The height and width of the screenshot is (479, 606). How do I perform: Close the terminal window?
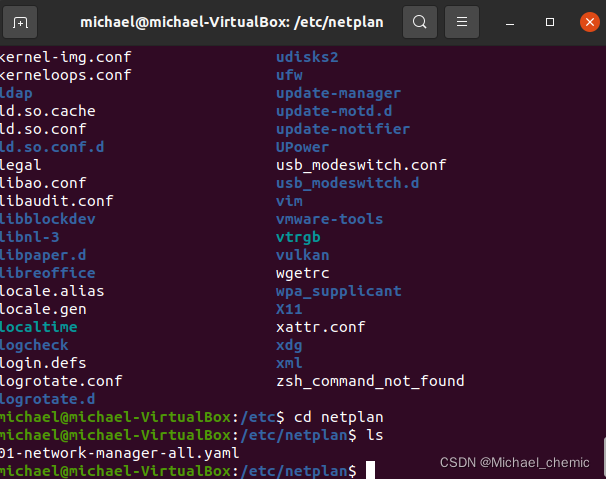click(590, 22)
